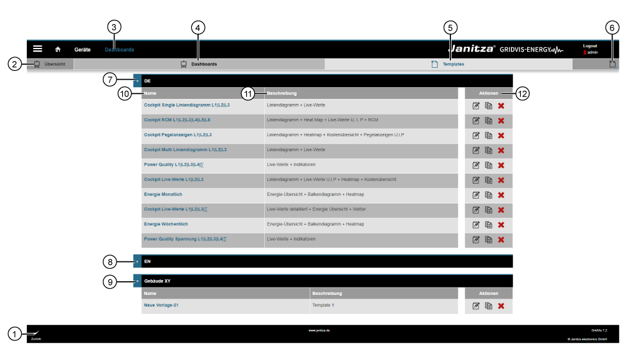Open the hamburger menu
The image size is (638, 364).
tap(37, 49)
